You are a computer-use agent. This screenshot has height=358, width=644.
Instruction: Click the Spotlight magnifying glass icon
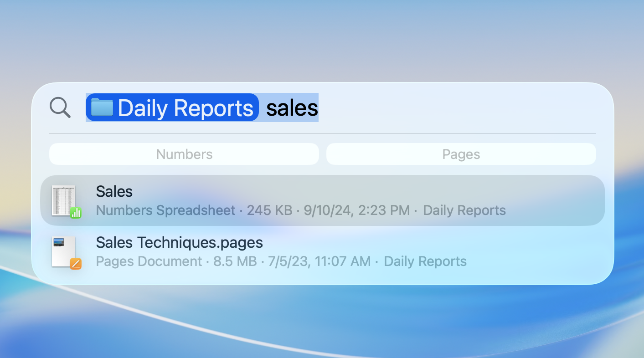coord(60,108)
